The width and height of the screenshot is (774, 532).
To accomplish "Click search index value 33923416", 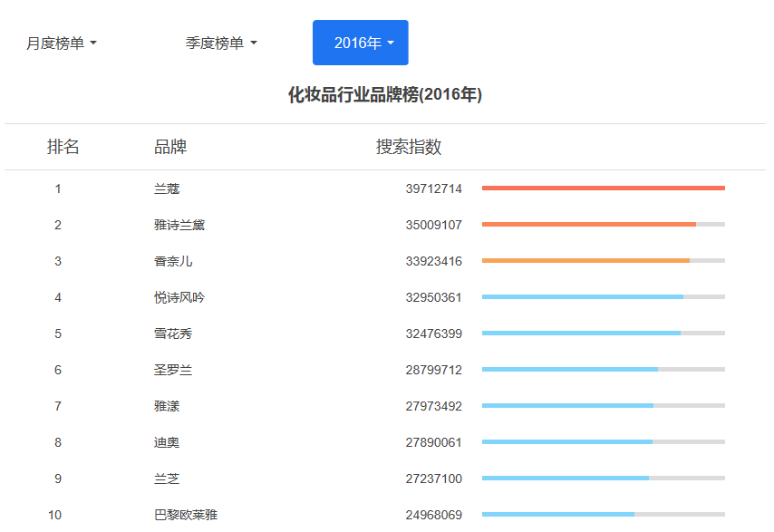I will [x=434, y=261].
